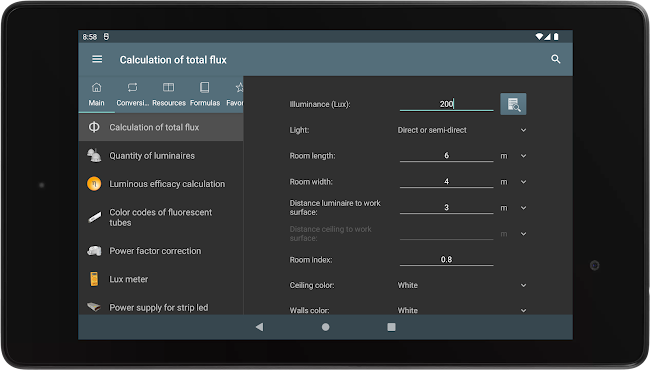
Task: Focus the Illuminance (Lux) input field
Action: click(446, 104)
